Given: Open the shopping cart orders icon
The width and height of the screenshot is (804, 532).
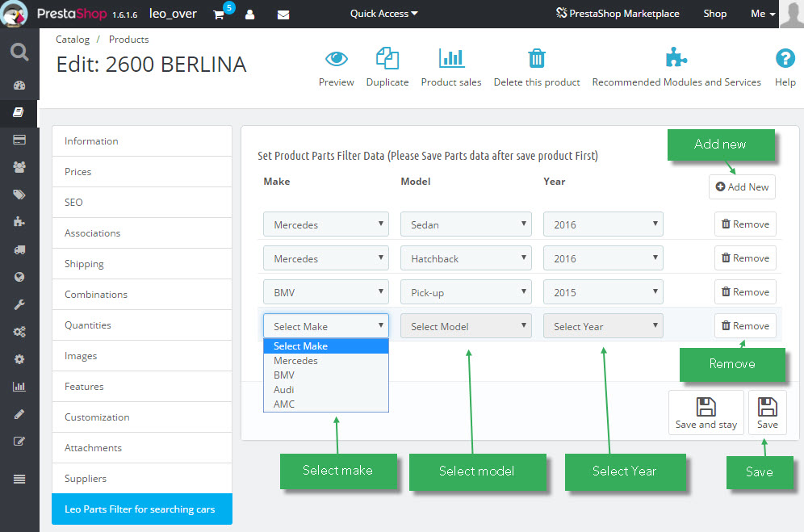Looking at the screenshot, I should pyautogui.click(x=219, y=15).
